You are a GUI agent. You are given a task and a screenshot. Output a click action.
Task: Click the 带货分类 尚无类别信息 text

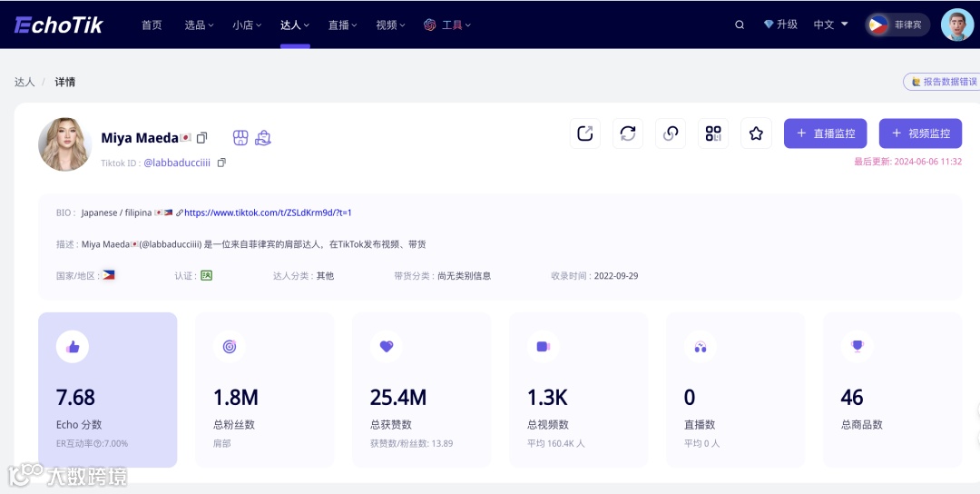pyautogui.click(x=443, y=276)
